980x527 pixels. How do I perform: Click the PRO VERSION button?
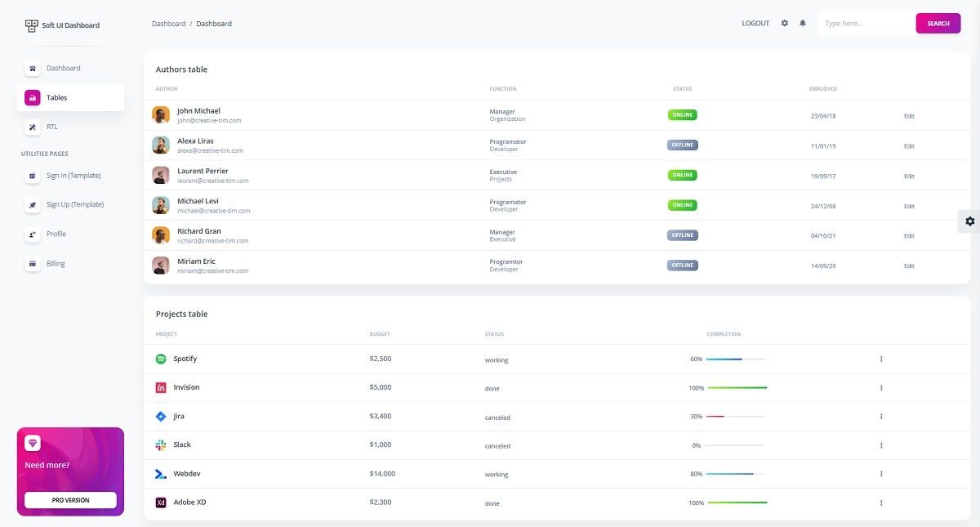coord(69,499)
